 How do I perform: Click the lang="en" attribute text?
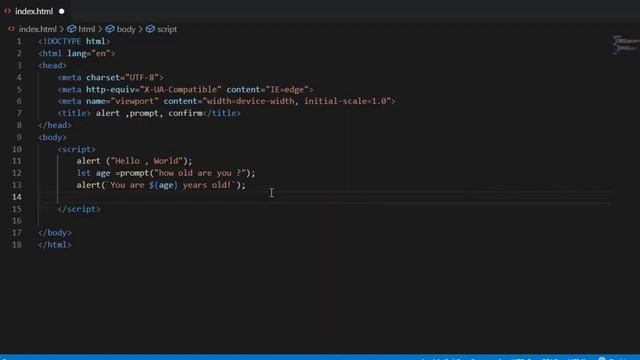tap(89, 53)
